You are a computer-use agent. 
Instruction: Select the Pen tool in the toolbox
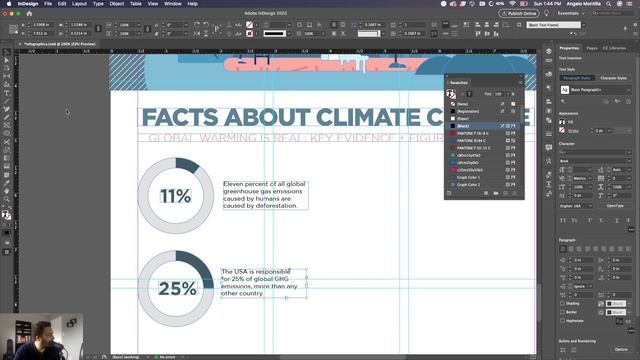pyautogui.click(x=7, y=109)
